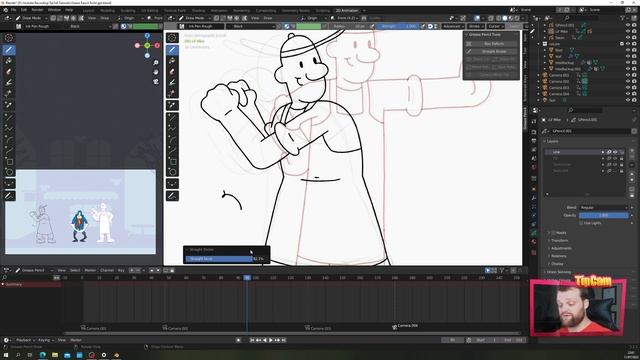The image size is (640, 360).
Task: Open the Edit menu
Action: tap(24, 10)
